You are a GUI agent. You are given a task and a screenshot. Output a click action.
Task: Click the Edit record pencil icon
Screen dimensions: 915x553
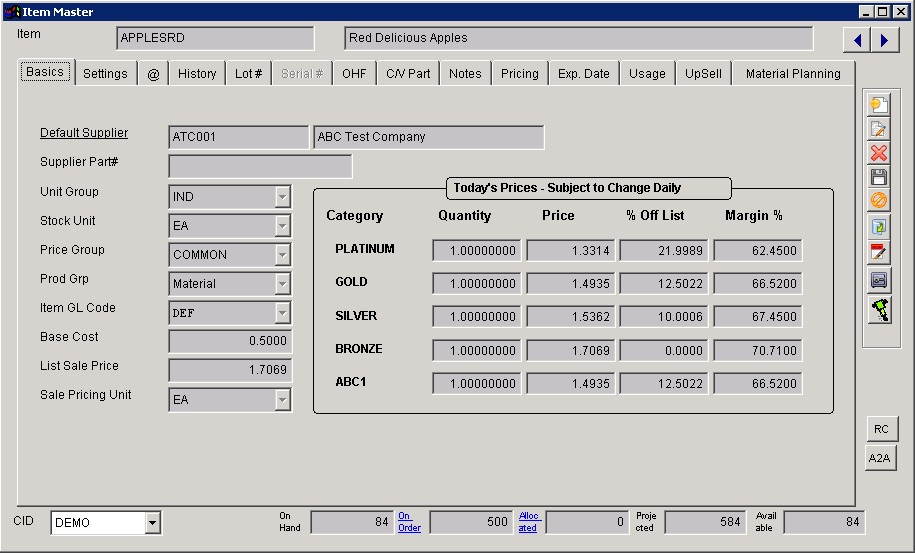coord(879,130)
